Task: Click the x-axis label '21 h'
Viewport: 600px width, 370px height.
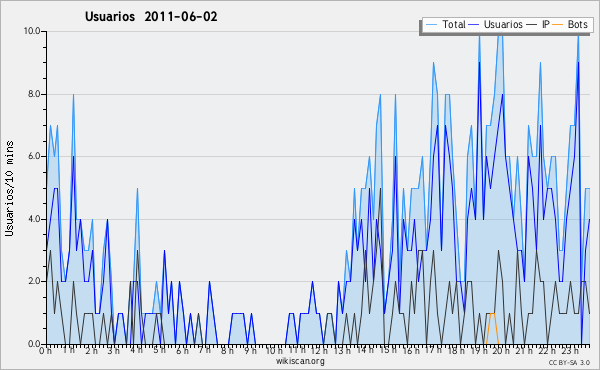Action: (x=523, y=351)
